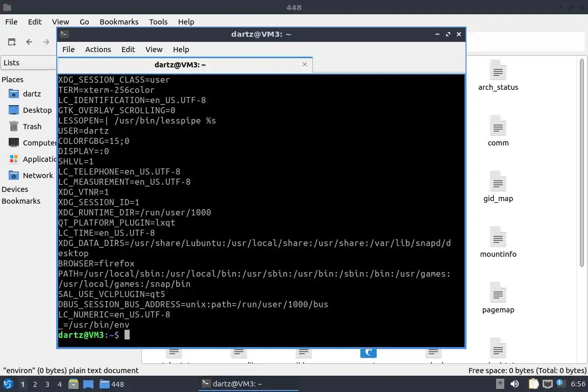The height and width of the screenshot is (392, 588).
Task: Go back using the file manager back arrow
Action: point(29,42)
